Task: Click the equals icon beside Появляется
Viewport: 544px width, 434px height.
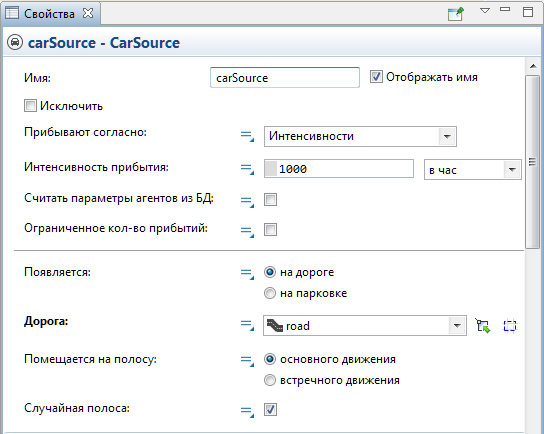Action: (247, 273)
